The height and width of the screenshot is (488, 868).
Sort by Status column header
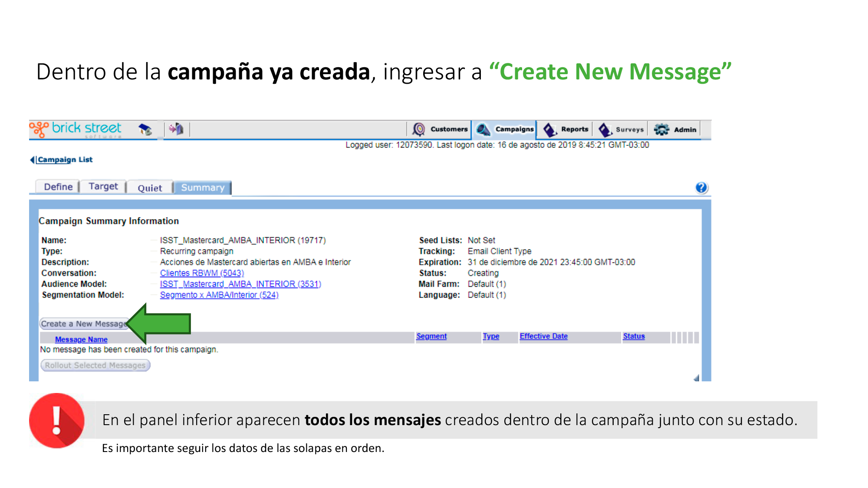(x=634, y=336)
